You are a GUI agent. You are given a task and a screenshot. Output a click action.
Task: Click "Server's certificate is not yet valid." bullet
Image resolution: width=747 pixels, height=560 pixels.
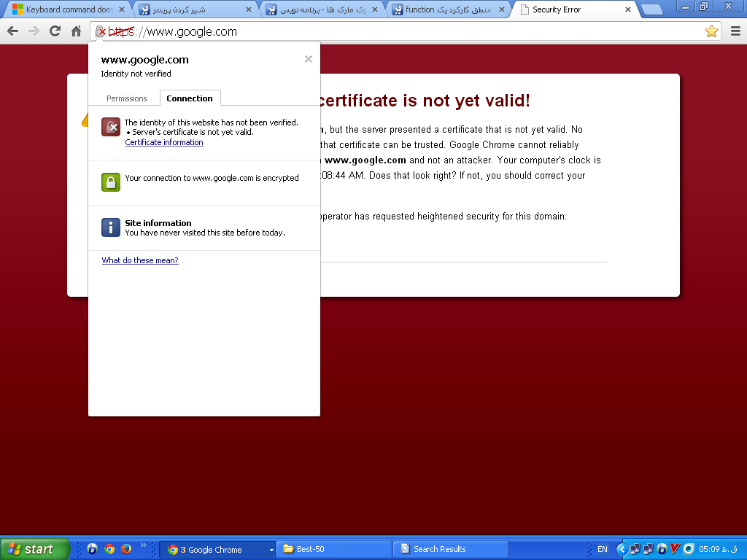coord(193,132)
